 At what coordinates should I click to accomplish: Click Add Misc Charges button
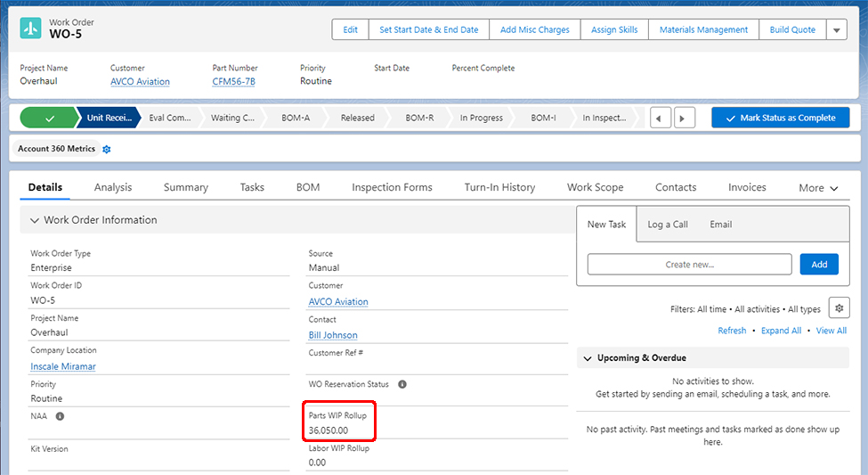click(535, 30)
